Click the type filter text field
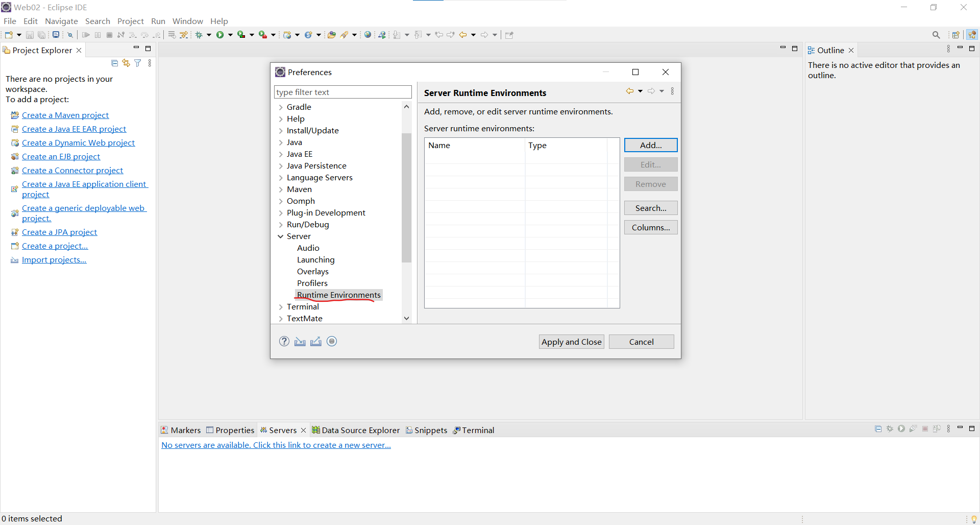Viewport: 980px width, 525px height. pos(342,92)
